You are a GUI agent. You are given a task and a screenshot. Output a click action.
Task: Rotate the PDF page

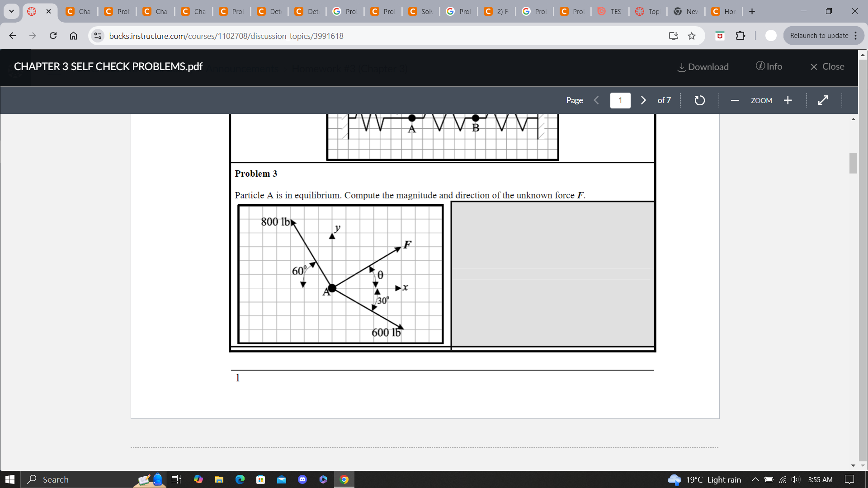[x=699, y=100]
